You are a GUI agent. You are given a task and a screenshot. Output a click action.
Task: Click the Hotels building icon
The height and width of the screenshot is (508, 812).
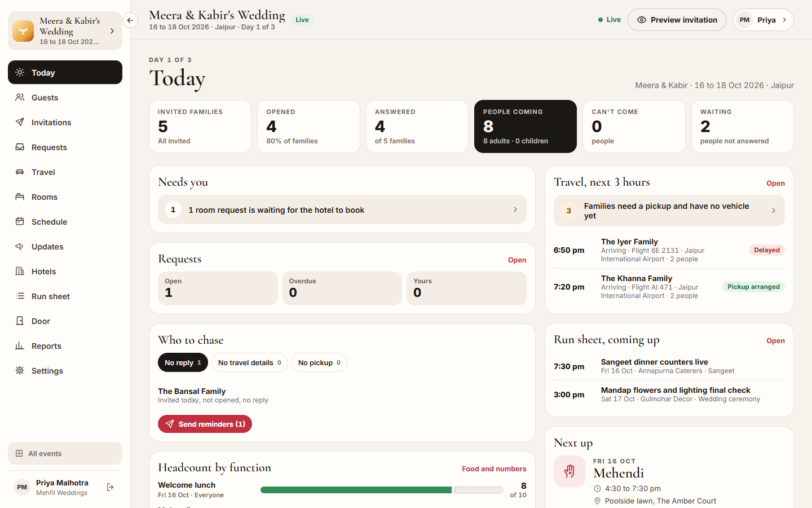pyautogui.click(x=20, y=271)
